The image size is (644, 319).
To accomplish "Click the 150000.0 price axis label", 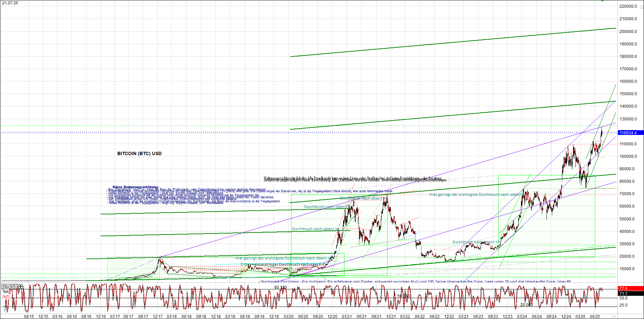I will click(x=628, y=94).
